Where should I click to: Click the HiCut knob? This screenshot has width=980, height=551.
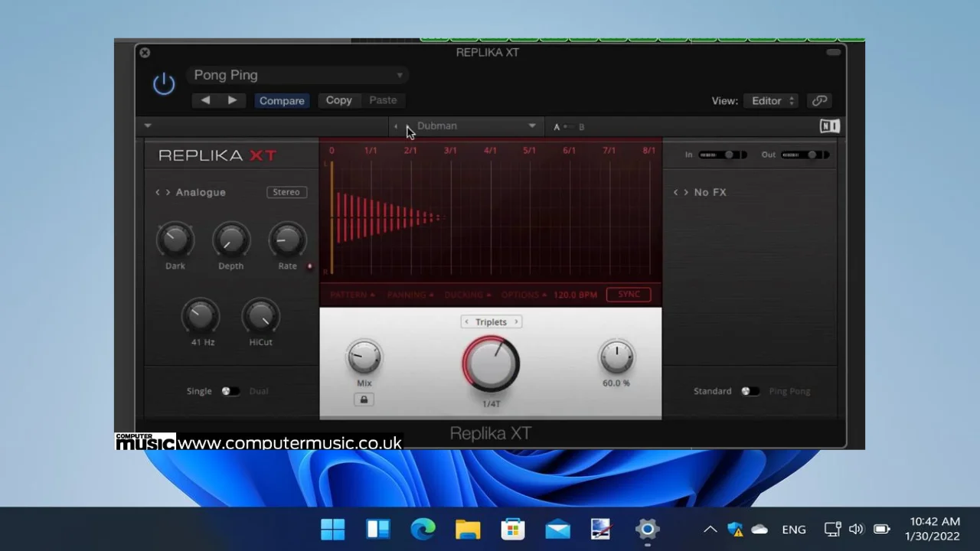coord(260,315)
